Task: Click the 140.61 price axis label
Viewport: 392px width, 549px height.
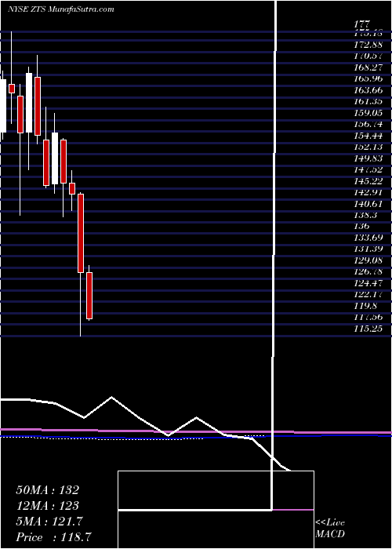Action: (x=369, y=203)
